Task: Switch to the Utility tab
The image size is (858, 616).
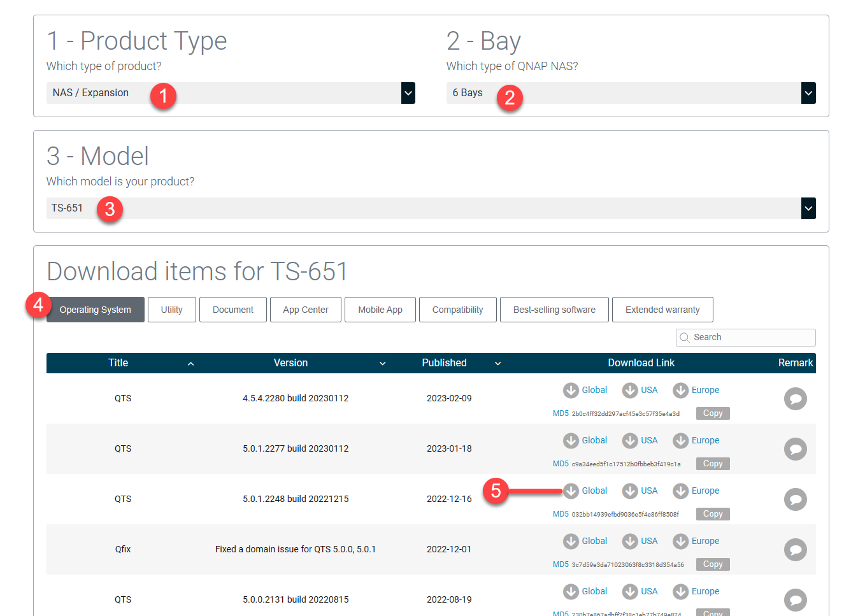Action: point(172,310)
